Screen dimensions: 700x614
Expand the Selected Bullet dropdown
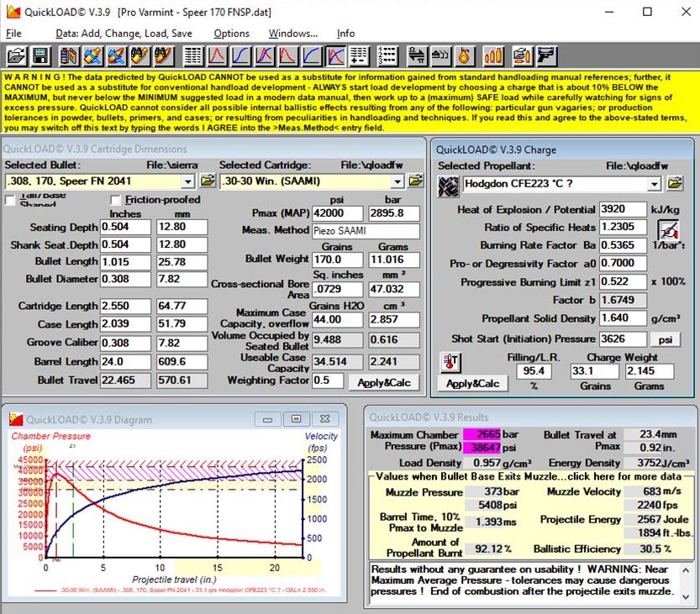(188, 181)
